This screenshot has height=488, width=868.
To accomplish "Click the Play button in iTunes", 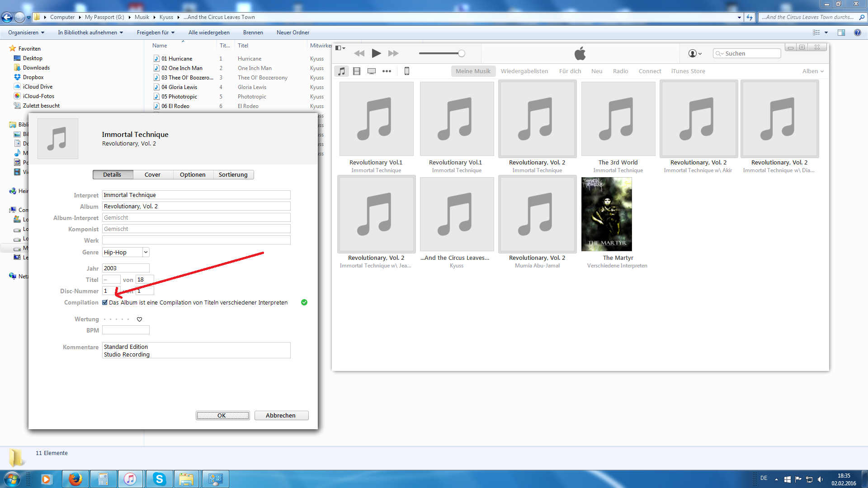I will (x=376, y=53).
